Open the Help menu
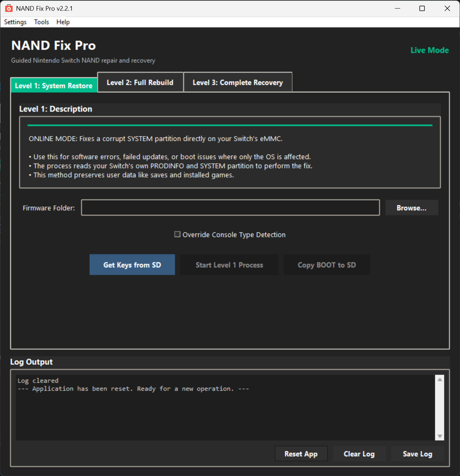 [63, 22]
